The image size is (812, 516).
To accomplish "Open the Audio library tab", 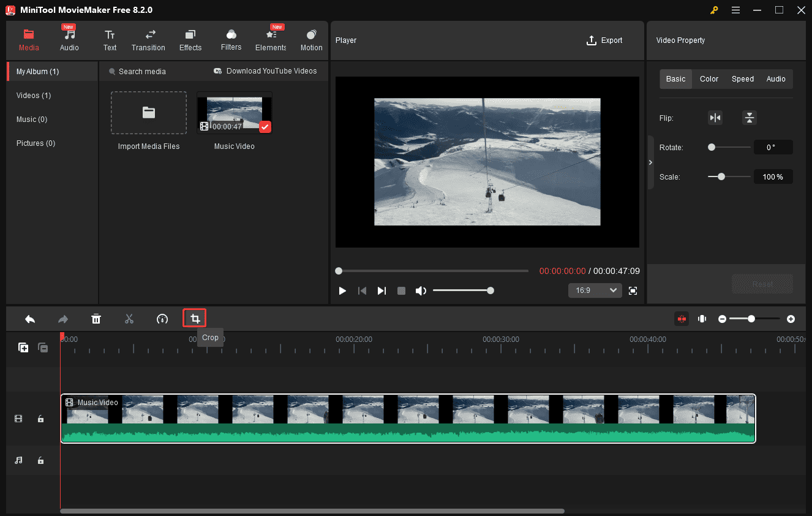I will click(x=69, y=39).
